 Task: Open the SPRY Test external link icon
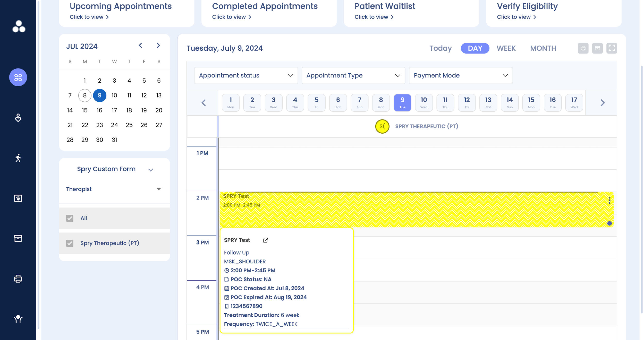pos(266,240)
